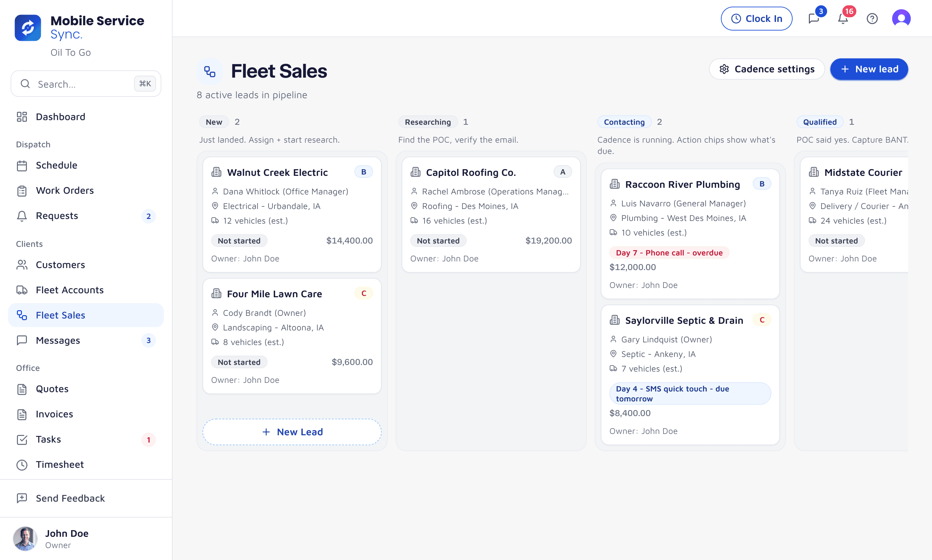Open the Walnut Creek Electric lead card

click(292, 215)
